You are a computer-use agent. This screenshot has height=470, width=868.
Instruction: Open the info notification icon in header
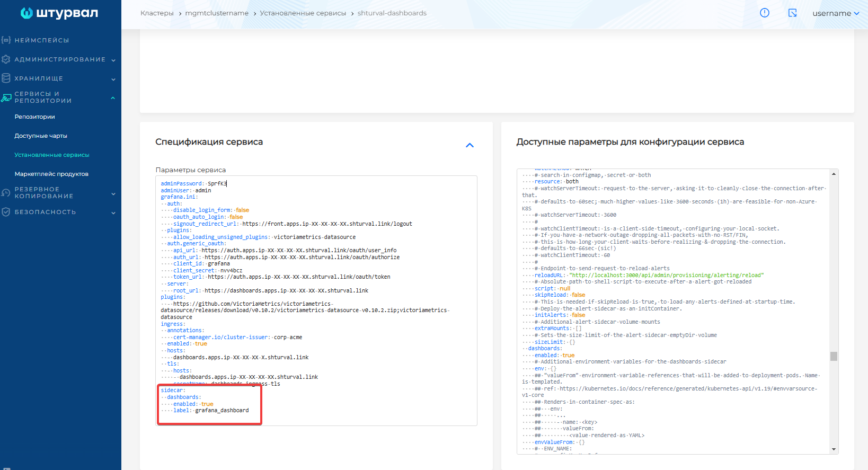(x=764, y=13)
